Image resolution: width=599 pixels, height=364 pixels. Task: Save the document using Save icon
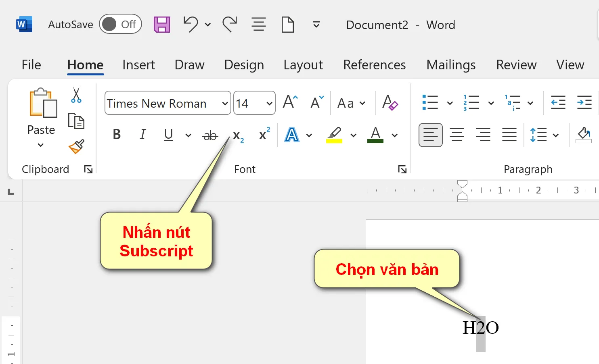(161, 24)
